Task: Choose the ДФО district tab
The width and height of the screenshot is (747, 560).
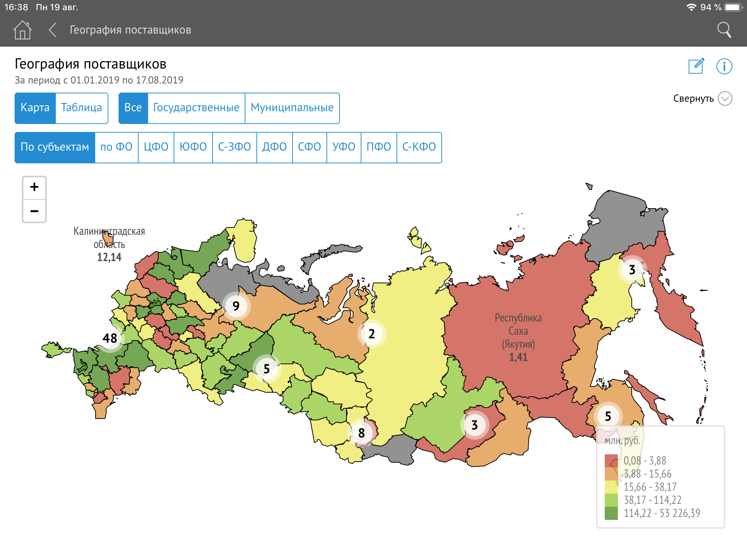Action: tap(274, 147)
